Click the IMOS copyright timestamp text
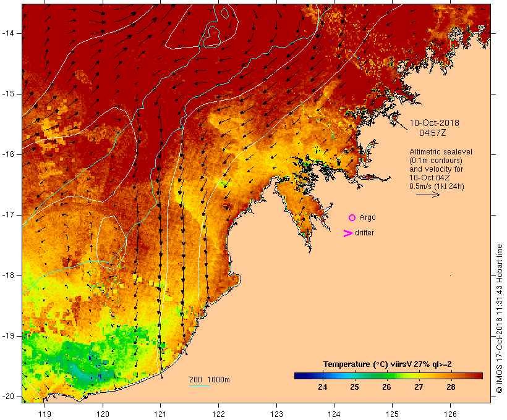The height and width of the screenshot is (420, 507). (499, 319)
